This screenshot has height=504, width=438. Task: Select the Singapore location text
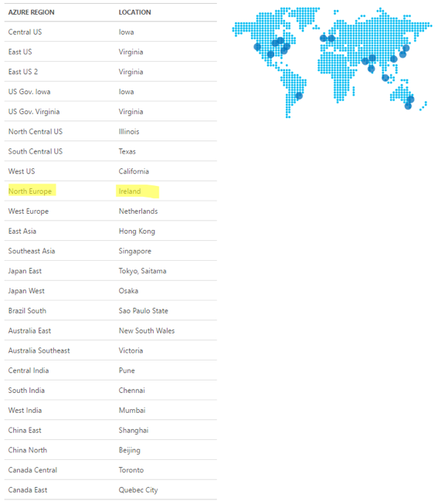tap(135, 251)
